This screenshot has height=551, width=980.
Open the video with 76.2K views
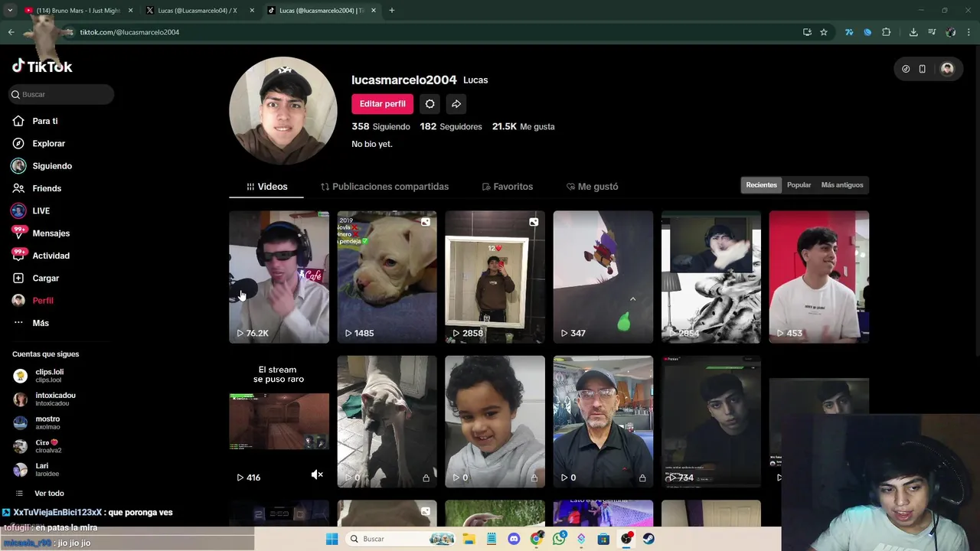[x=279, y=277]
